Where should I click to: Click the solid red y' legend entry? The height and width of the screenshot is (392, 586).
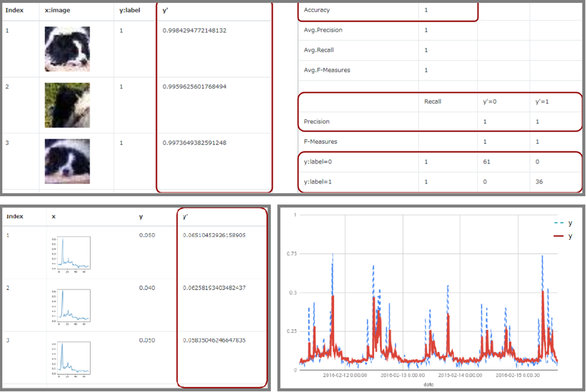click(x=563, y=236)
